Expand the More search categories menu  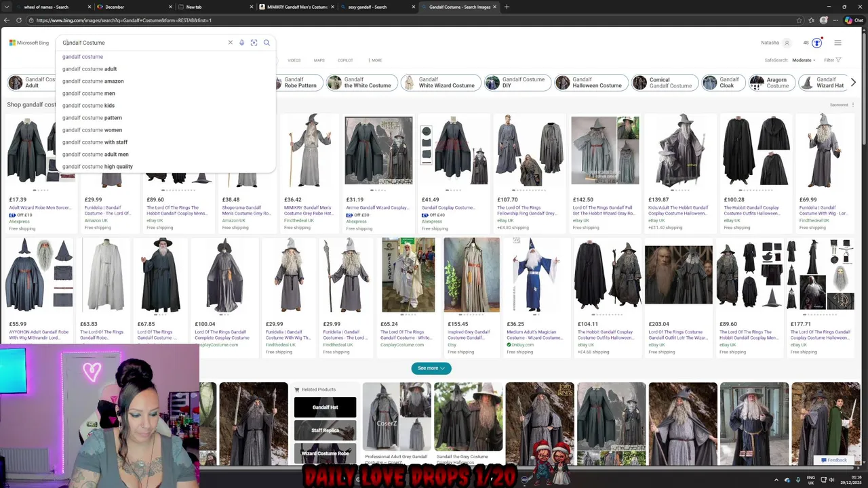[375, 60]
